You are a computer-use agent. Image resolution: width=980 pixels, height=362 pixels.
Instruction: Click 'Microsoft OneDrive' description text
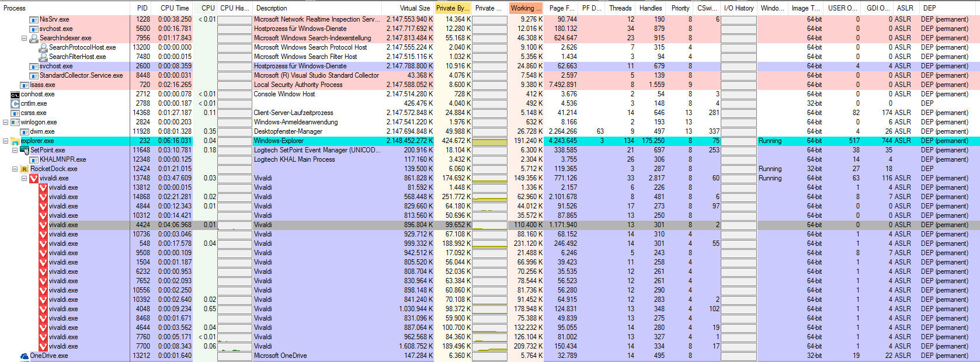coord(280,356)
